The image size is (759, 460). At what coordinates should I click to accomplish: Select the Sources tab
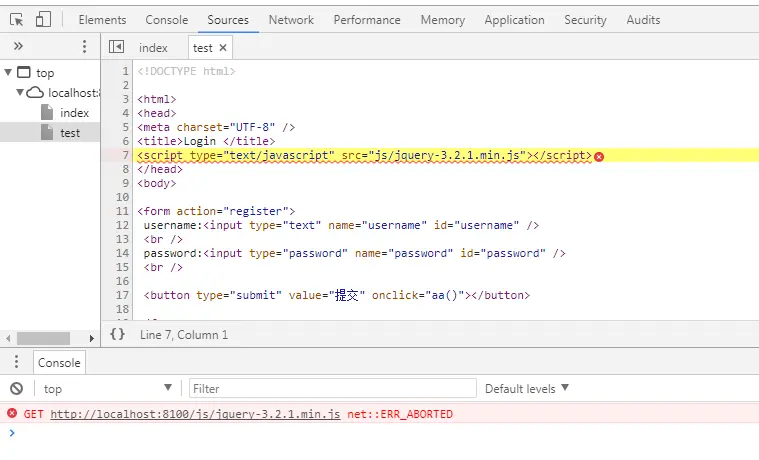click(228, 20)
